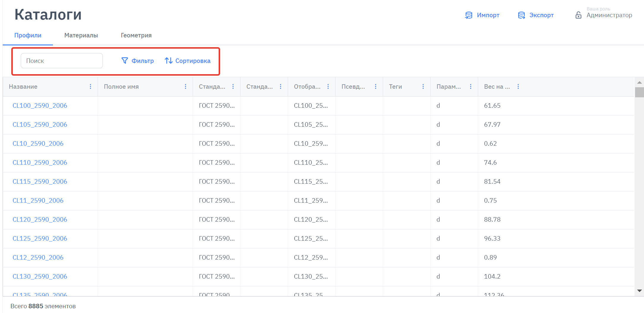Click weight cell 0.75
Screen dimensions: 644x313
pyautogui.click(x=490, y=201)
